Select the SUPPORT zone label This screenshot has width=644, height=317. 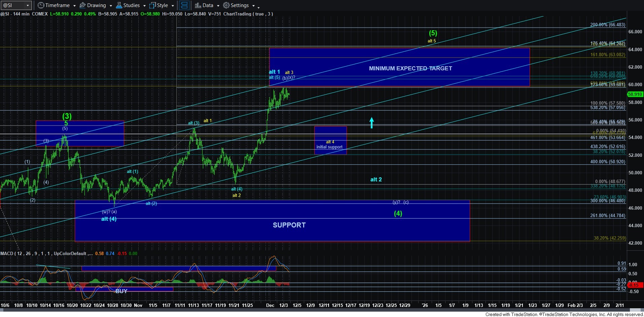pos(289,225)
